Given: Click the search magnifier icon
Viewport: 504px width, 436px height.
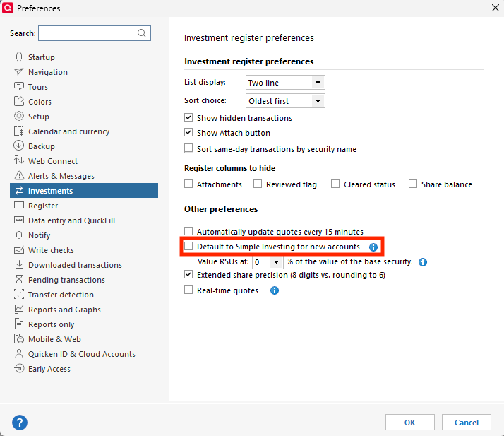Looking at the screenshot, I should pos(142,33).
